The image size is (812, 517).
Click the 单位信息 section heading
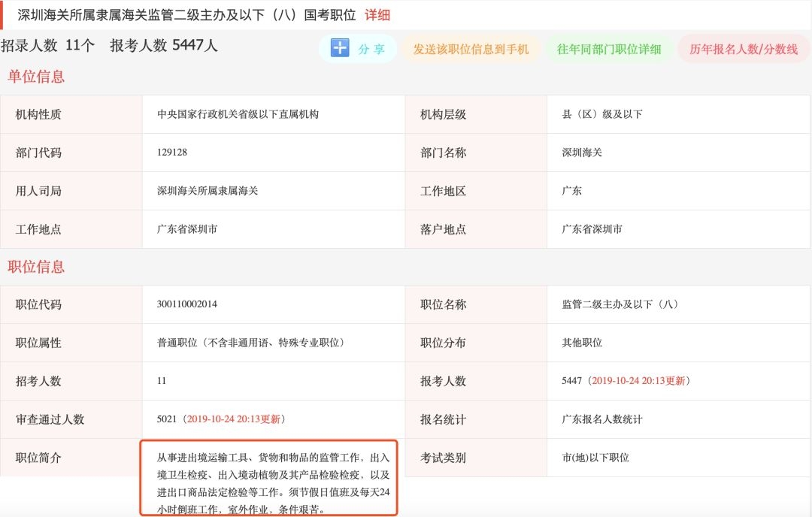[36, 77]
